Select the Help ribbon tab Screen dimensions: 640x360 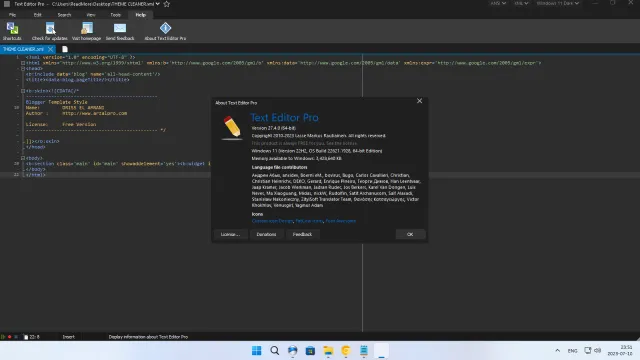(x=140, y=15)
